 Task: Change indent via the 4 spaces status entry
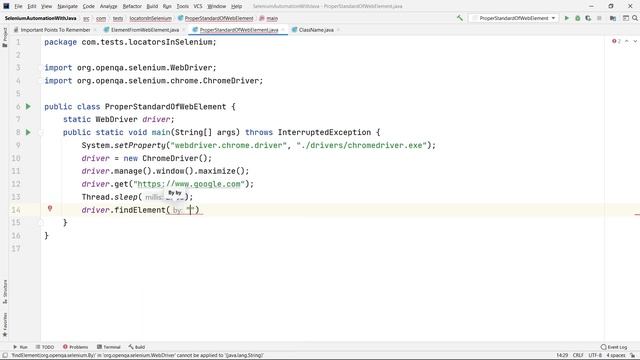[616, 355]
